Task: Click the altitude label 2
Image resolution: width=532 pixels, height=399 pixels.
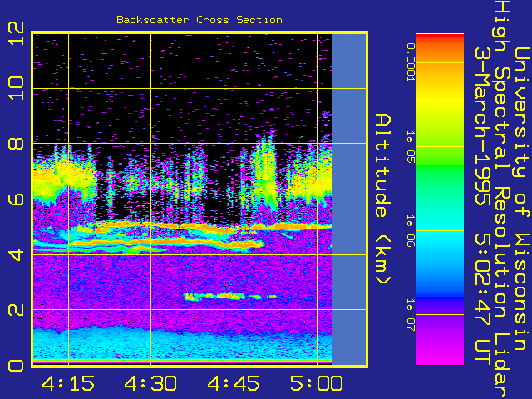Action: [16, 310]
